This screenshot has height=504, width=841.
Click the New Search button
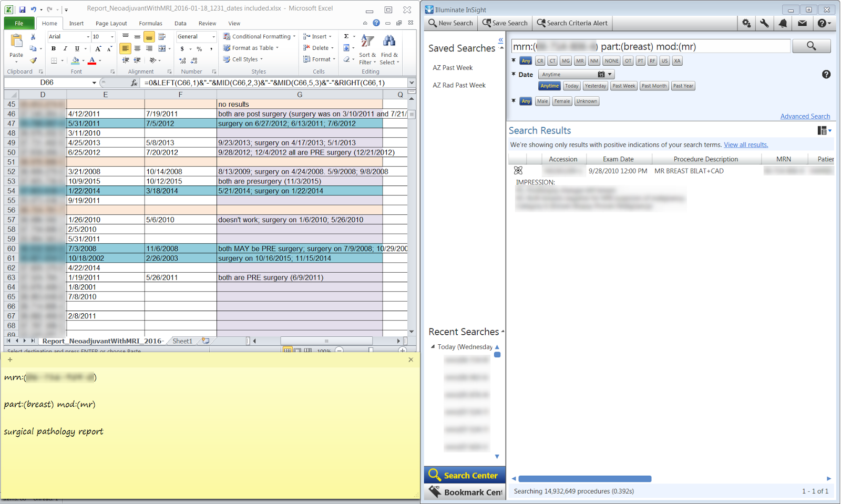tap(450, 23)
